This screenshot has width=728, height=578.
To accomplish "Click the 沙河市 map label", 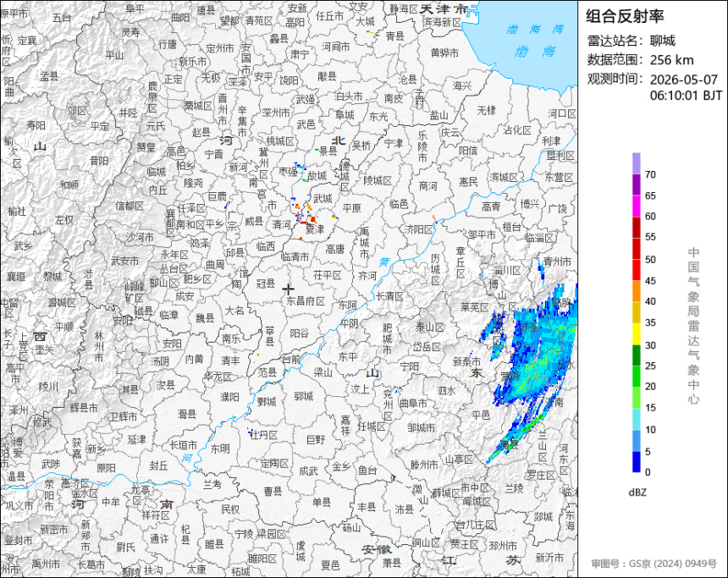I will tap(140, 237).
